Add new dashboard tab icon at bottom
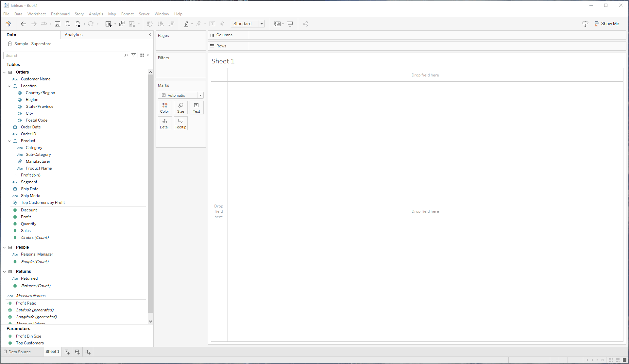Viewport: 629px width, 364px height. tap(77, 352)
